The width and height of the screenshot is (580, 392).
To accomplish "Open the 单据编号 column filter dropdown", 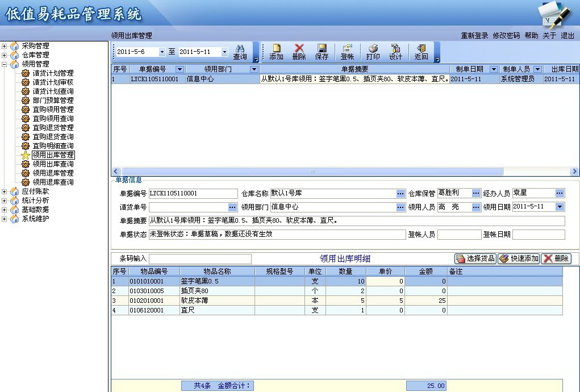I will [180, 69].
